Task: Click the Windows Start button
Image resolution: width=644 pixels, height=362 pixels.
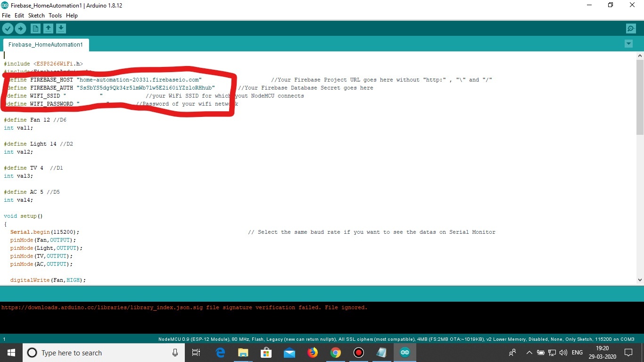Action: (x=11, y=353)
